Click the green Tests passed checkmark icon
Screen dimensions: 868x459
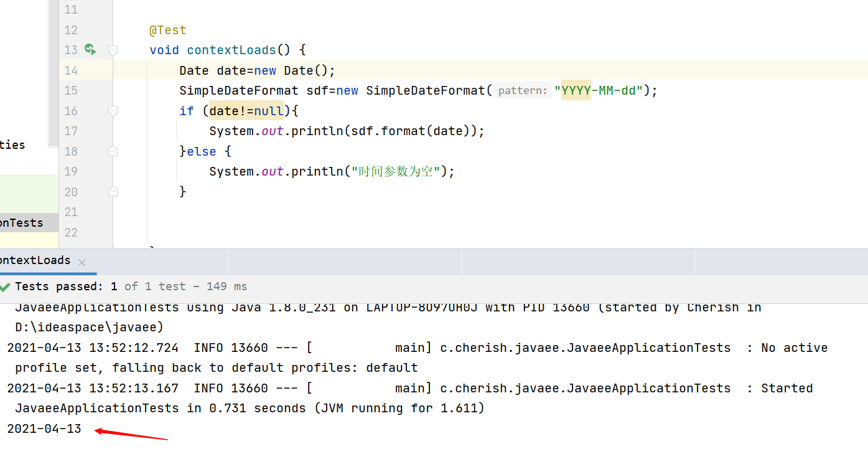pos(5,286)
